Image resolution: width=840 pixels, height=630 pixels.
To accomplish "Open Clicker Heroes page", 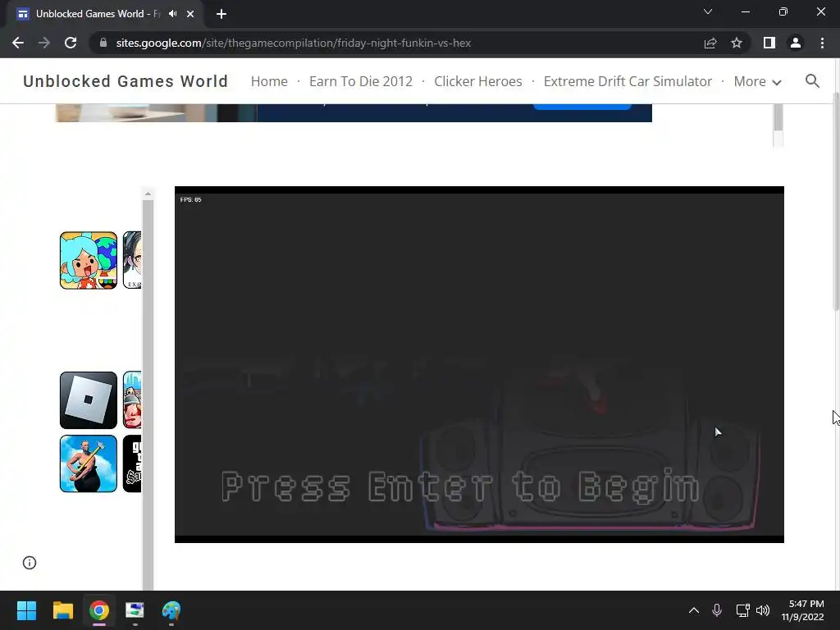I will (478, 81).
